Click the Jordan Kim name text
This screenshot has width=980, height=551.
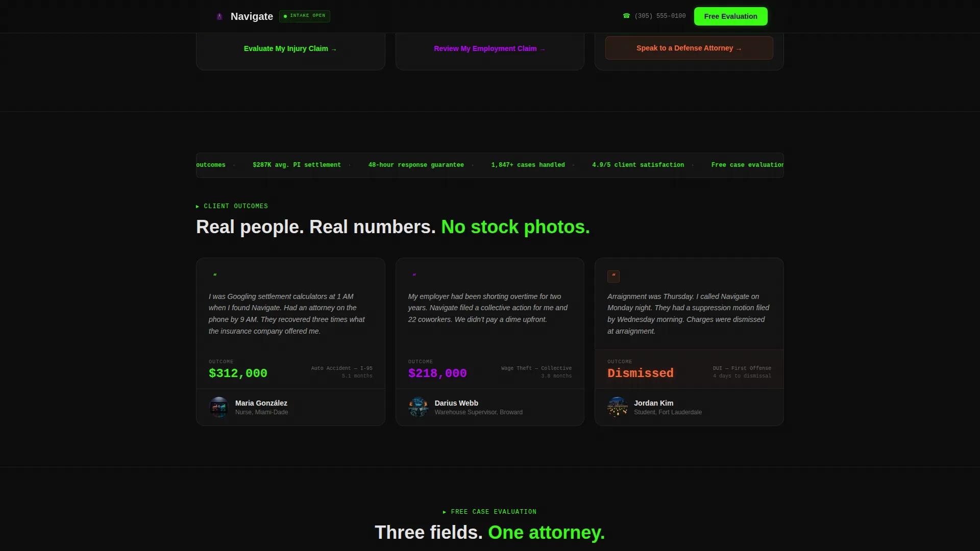pyautogui.click(x=653, y=403)
